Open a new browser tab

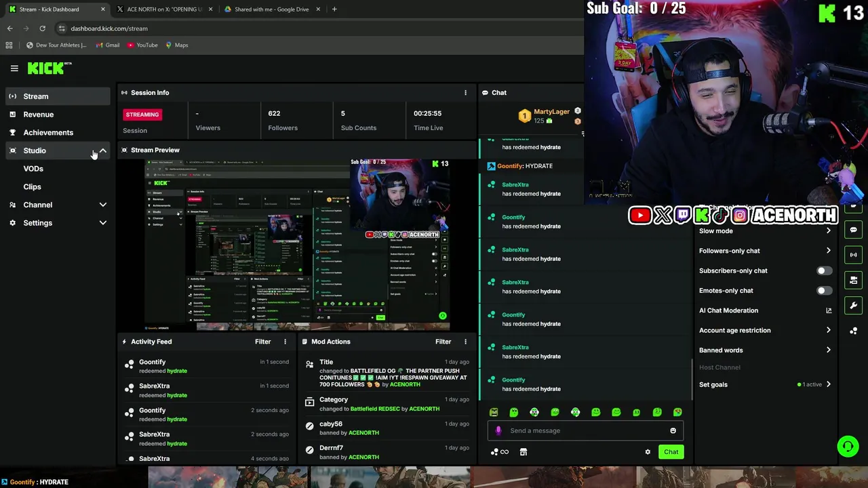[334, 9]
